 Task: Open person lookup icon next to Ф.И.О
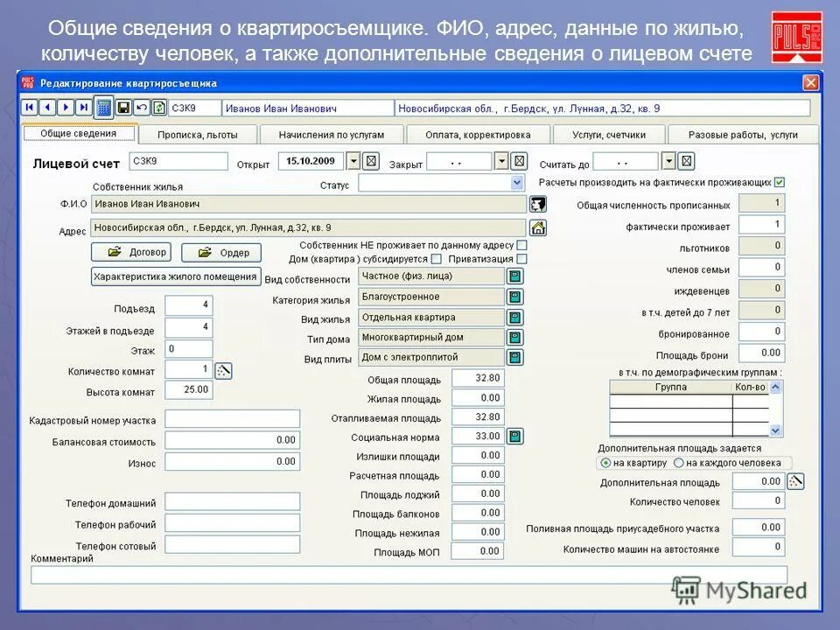[x=538, y=204]
